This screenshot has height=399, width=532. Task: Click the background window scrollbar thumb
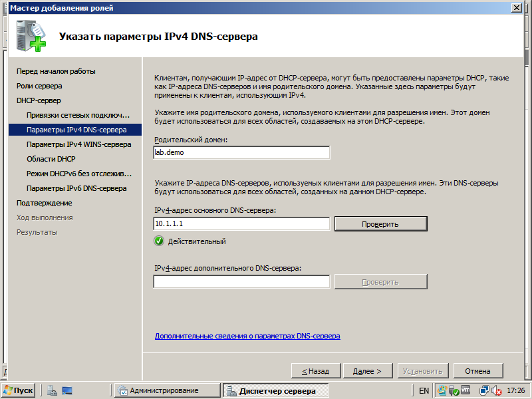pyautogui.click(x=527, y=57)
